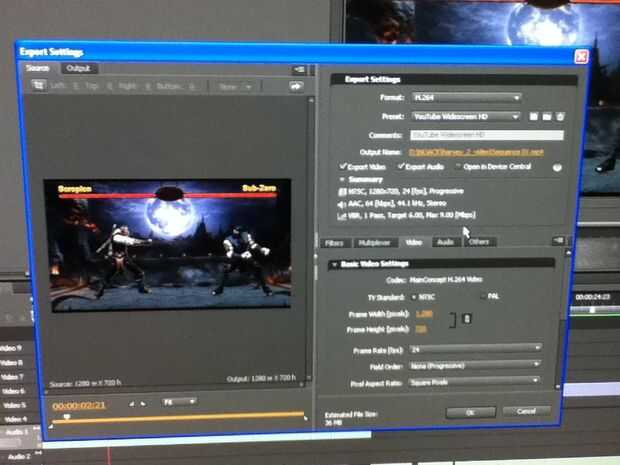The width and height of the screenshot is (620, 465).
Task: Click the preview area vertical scrollbar
Action: (311, 239)
